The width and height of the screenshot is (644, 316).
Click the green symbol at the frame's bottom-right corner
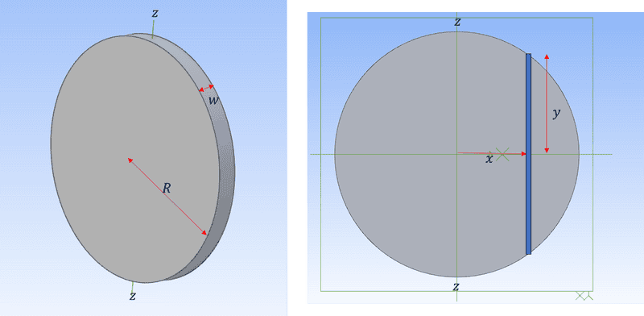[x=584, y=295]
